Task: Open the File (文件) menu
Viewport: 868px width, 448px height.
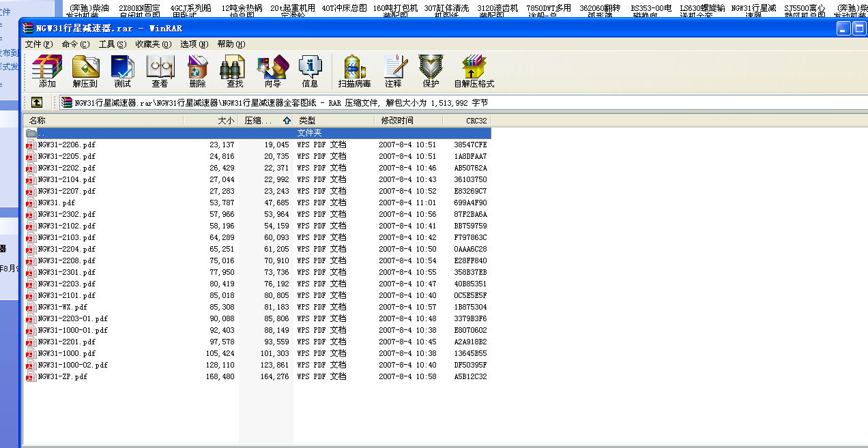Action: click(x=38, y=44)
